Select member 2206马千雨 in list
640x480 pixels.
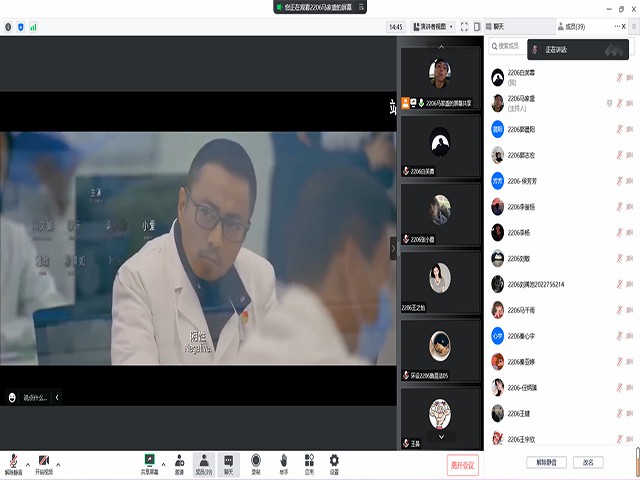562,310
